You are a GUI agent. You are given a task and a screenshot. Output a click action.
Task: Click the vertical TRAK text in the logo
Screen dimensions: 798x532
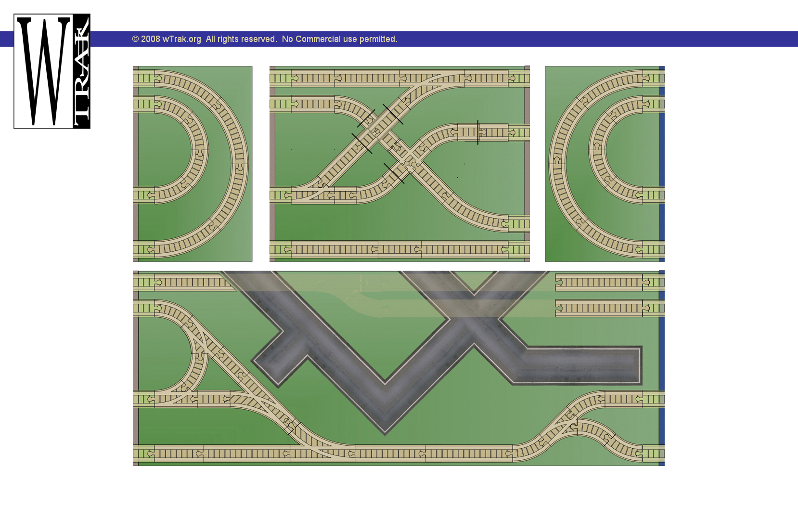[x=81, y=71]
